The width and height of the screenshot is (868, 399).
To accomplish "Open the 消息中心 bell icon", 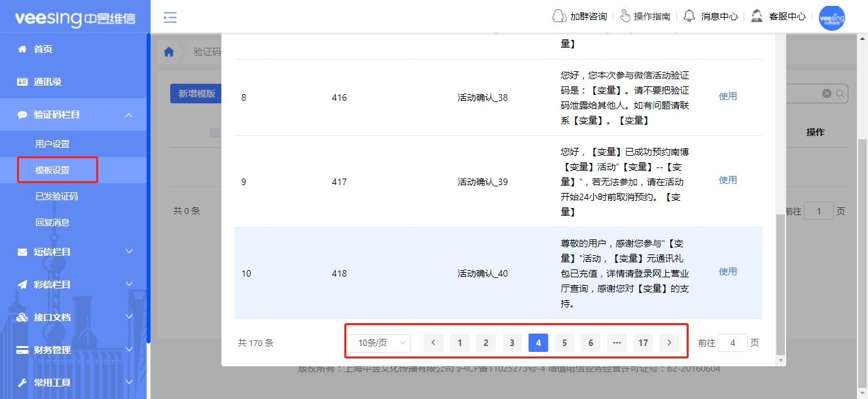I will point(689,16).
